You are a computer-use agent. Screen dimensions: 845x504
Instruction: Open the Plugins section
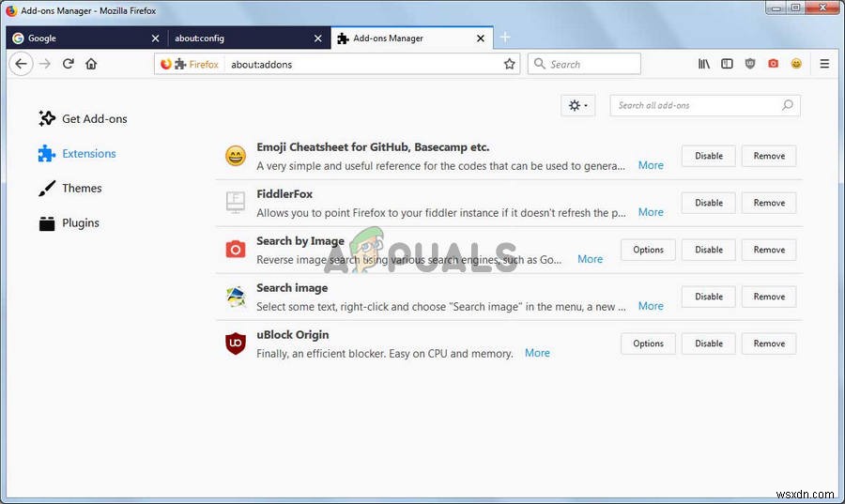[69, 223]
